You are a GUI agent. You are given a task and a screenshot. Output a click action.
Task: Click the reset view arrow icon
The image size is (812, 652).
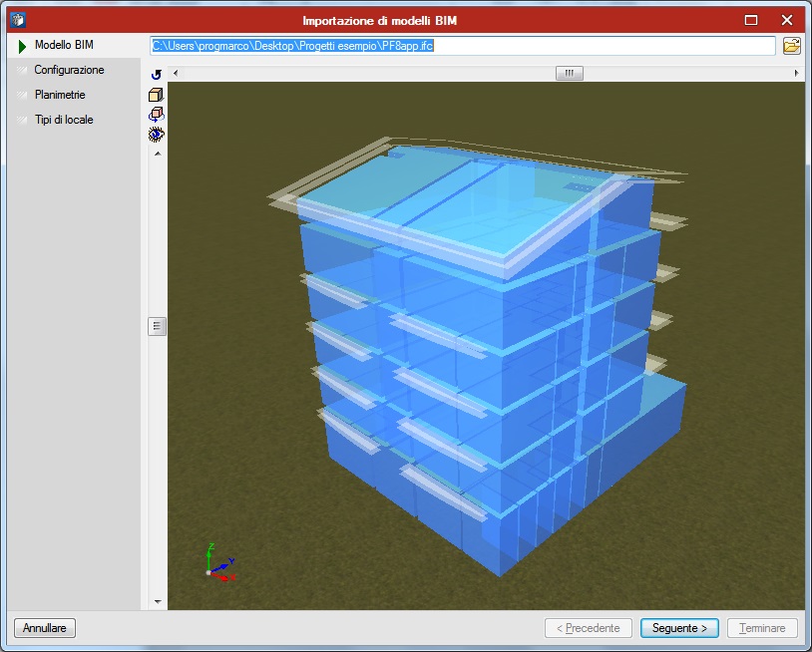(x=157, y=75)
